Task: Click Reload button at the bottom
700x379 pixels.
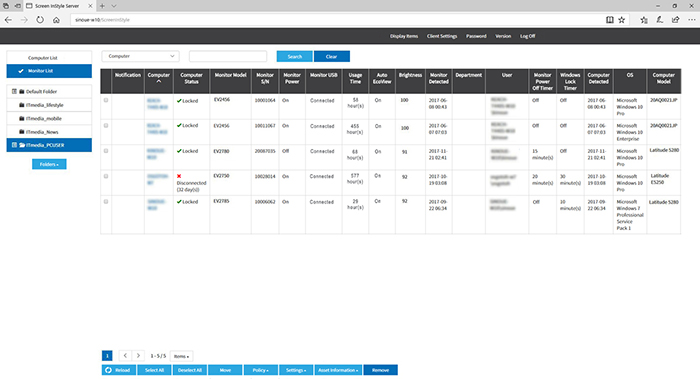Action: 118,370
